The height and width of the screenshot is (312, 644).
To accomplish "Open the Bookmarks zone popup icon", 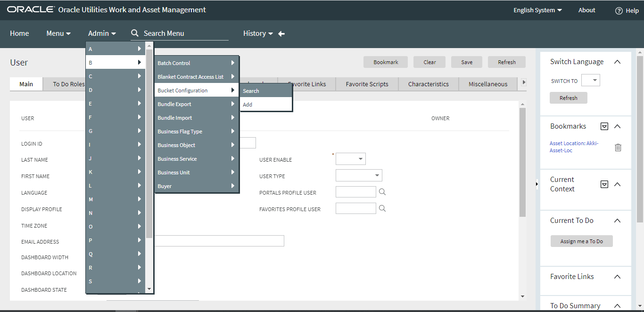I will tap(604, 126).
